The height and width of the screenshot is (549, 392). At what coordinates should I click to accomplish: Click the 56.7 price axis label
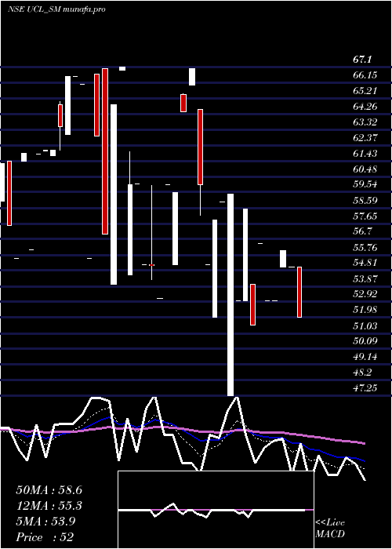click(362, 232)
